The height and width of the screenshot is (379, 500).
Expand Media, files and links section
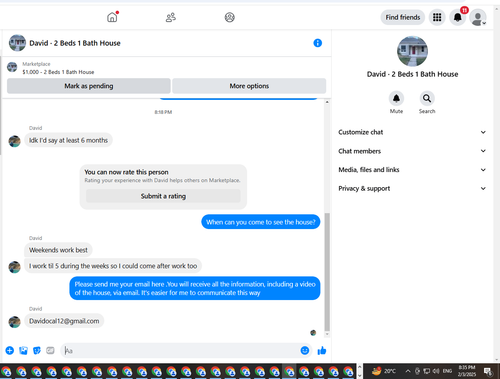412,170
